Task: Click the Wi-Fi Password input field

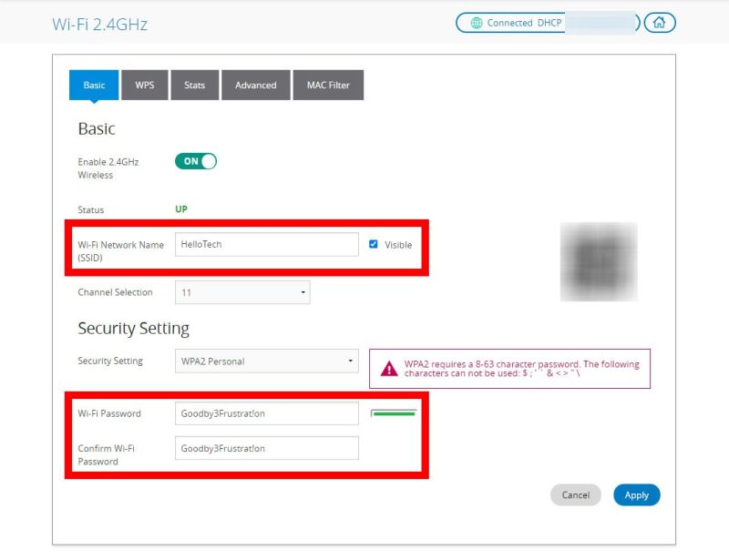Action: 264,412
